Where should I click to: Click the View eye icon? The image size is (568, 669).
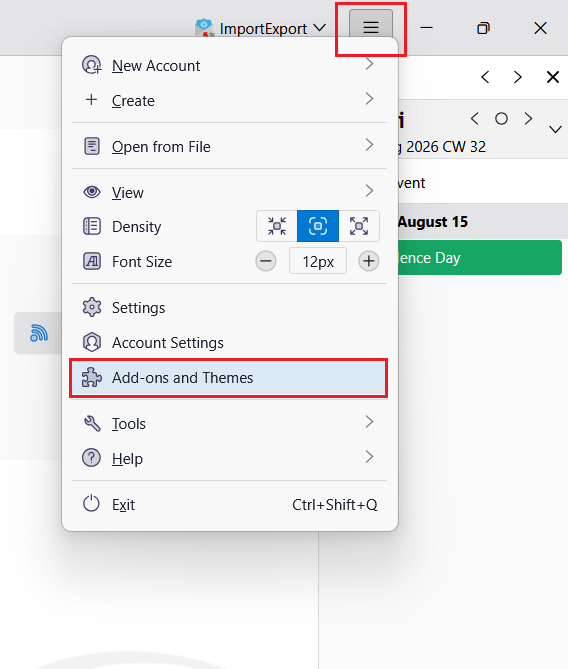[92, 192]
